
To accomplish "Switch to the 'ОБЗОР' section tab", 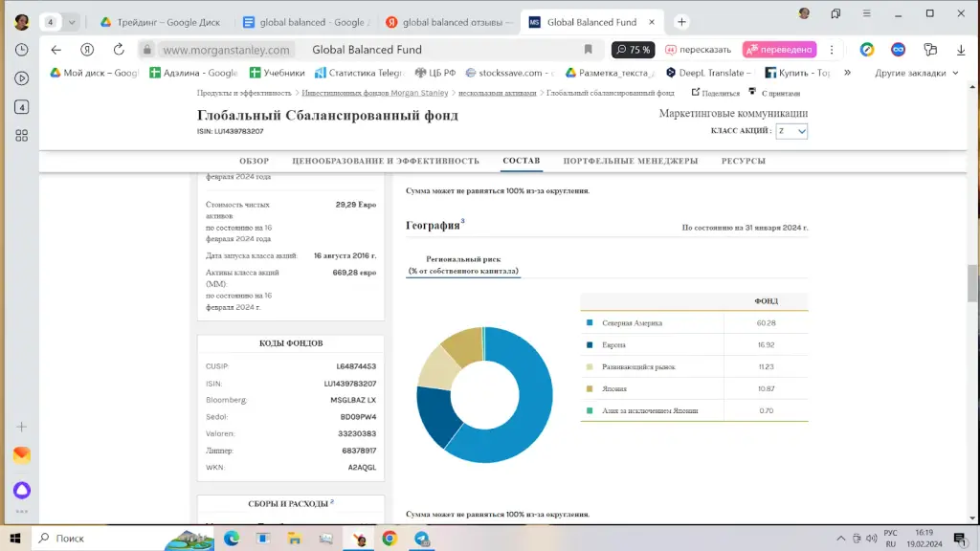I will coord(254,161).
